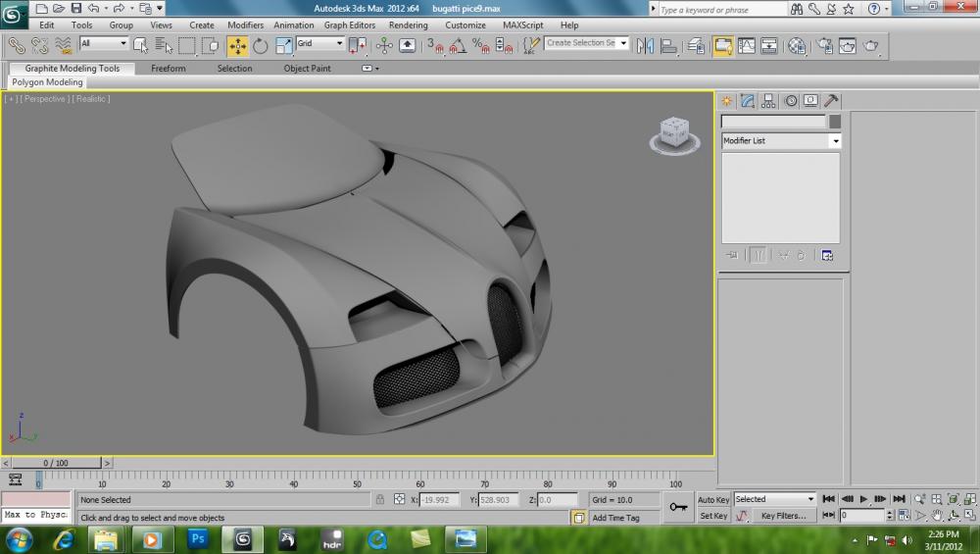Click Render Production teapot icon

pos(871,46)
